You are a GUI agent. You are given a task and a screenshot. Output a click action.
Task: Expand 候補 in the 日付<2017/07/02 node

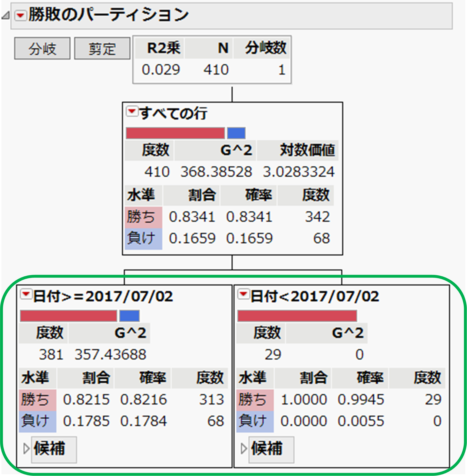point(244,449)
